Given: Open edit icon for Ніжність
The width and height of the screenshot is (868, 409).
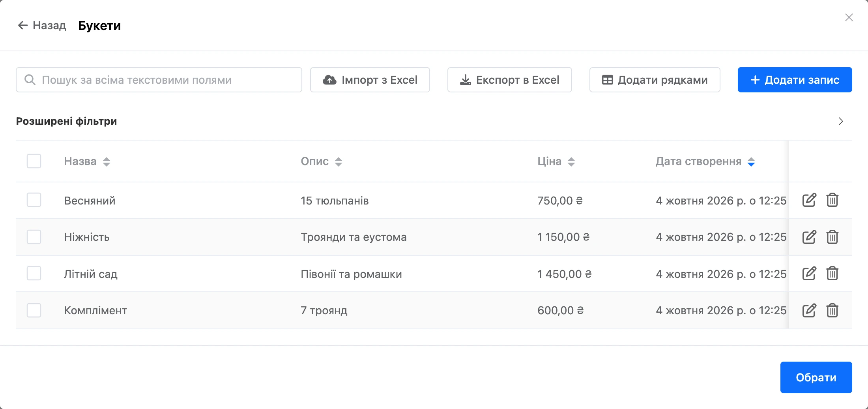Looking at the screenshot, I should [809, 237].
